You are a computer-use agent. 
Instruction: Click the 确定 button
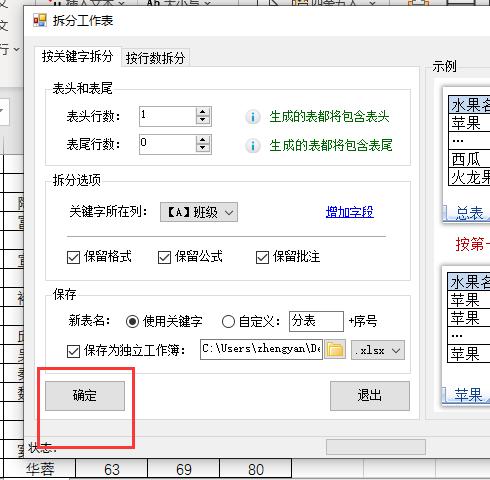click(x=85, y=396)
